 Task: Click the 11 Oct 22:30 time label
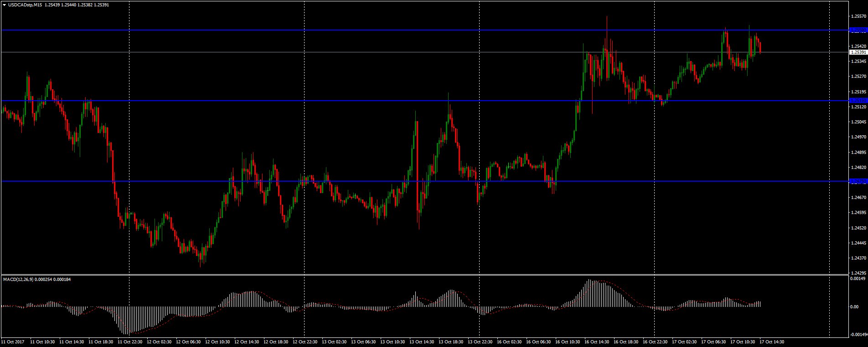(x=130, y=342)
